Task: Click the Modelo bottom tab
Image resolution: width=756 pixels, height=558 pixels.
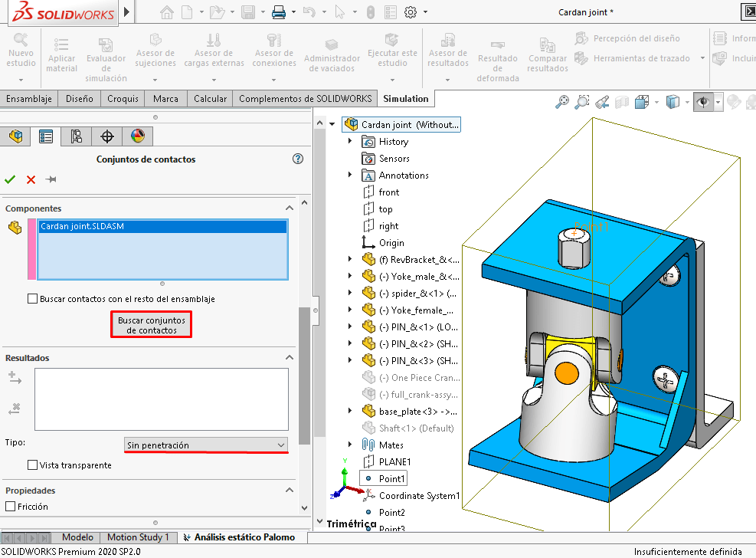Action: [x=77, y=537]
